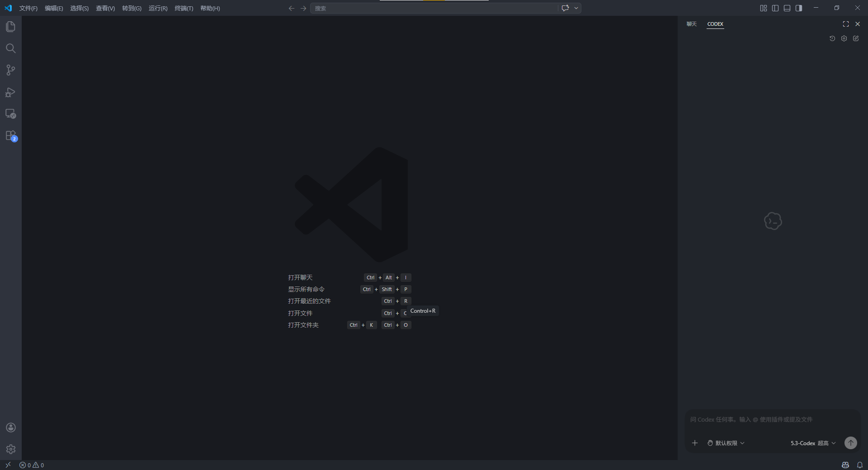Open the Search view in activity bar
This screenshot has height=470, width=868.
(10, 48)
